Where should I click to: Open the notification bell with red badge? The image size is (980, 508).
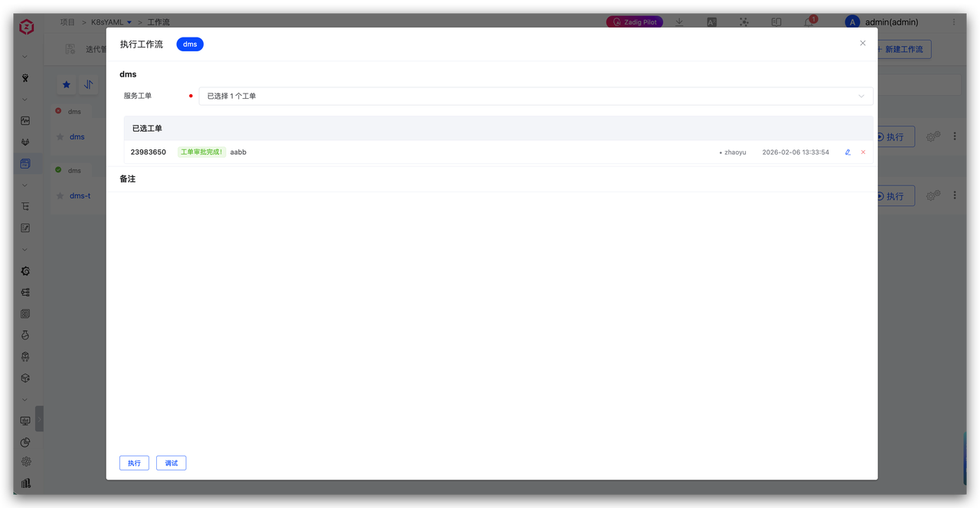tap(809, 22)
